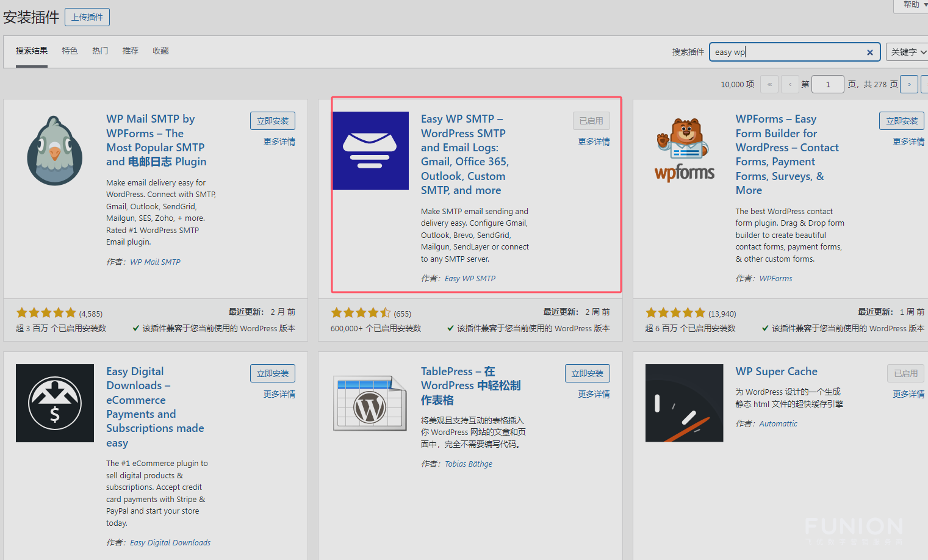Viewport: 928px width, 560px height.
Task: Switch to the 推荐 tab
Action: (x=131, y=51)
